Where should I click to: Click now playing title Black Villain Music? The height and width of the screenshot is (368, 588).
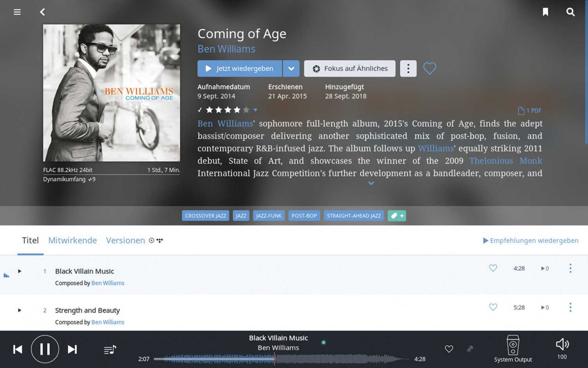[278, 338]
